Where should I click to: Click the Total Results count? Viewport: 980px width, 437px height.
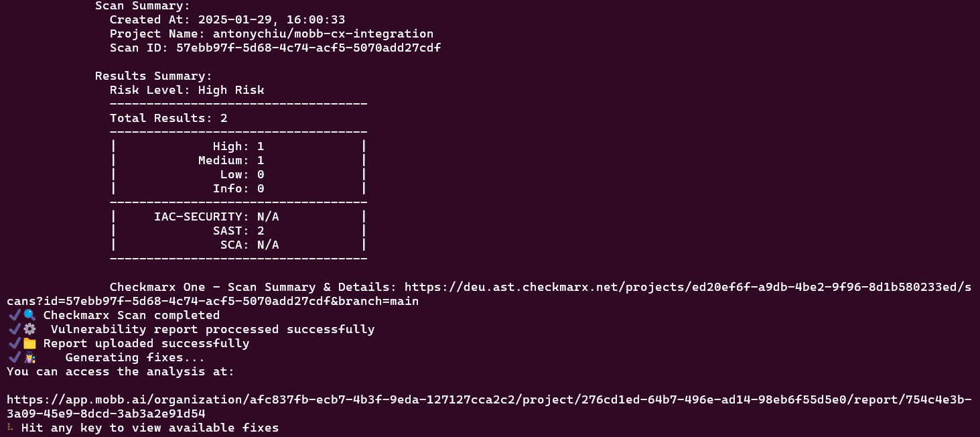tap(224, 118)
